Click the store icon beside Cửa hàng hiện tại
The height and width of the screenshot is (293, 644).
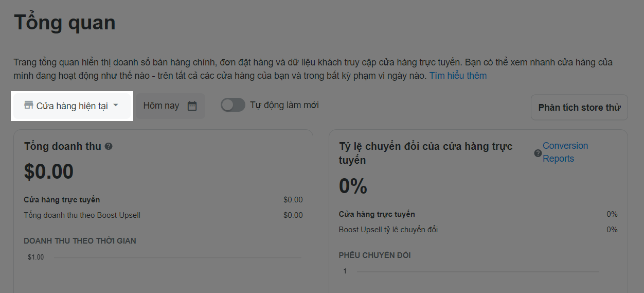[29, 106]
